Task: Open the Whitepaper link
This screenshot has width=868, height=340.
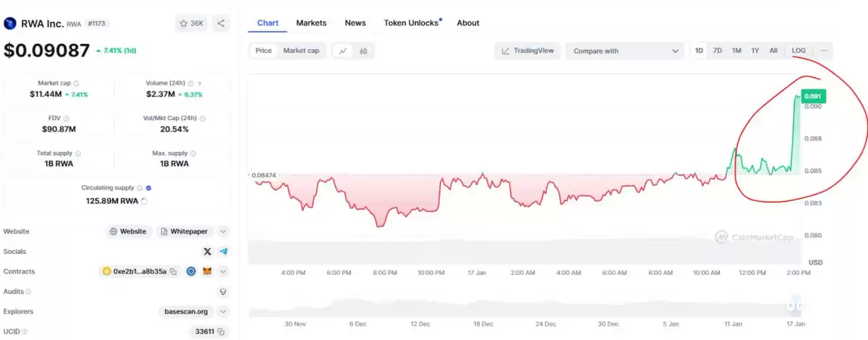Action: click(x=184, y=231)
